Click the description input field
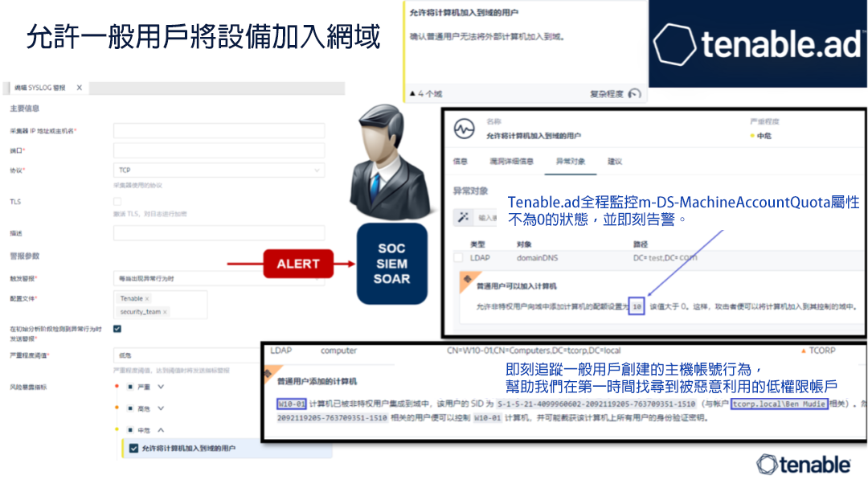The height and width of the screenshot is (484, 868). 219,233
